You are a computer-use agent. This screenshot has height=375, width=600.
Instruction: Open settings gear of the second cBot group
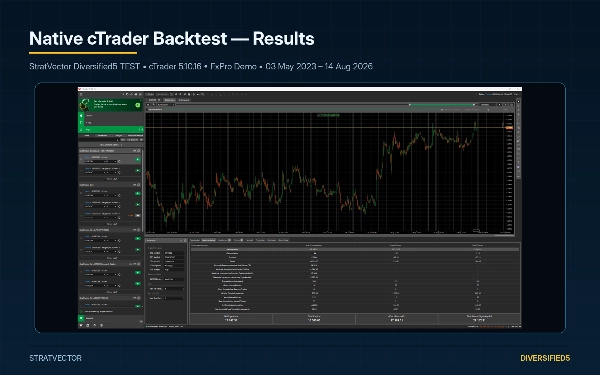[x=139, y=185]
